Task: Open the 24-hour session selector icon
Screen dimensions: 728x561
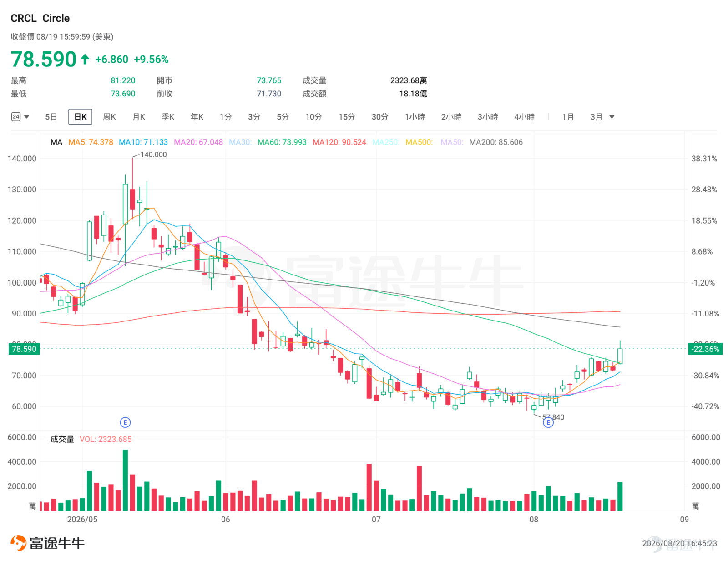Action: point(16,117)
